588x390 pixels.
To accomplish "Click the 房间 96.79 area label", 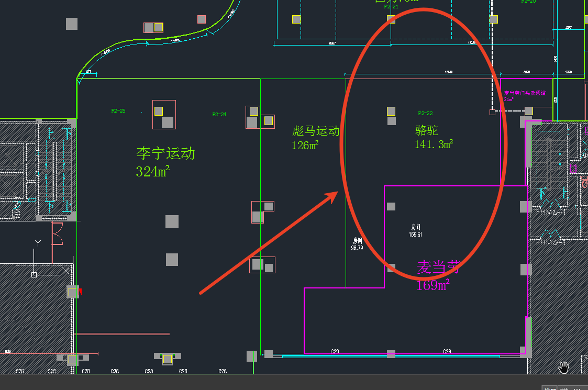I will 357,244.
